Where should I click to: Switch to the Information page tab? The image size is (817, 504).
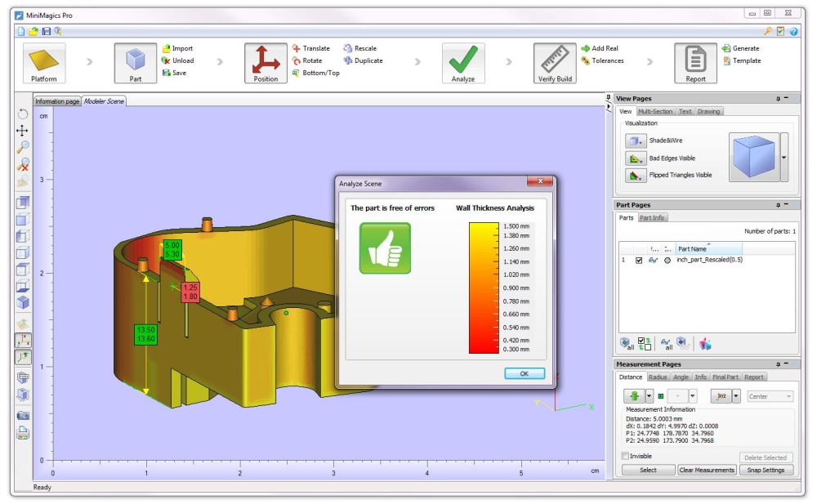coord(57,101)
